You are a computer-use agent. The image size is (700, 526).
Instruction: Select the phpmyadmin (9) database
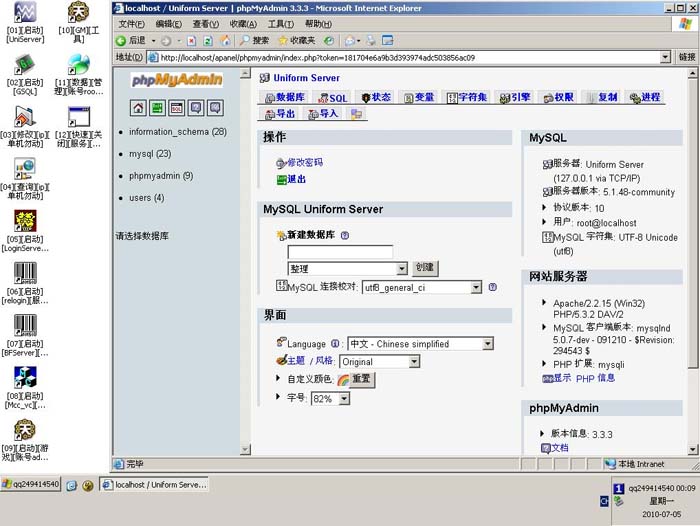click(161, 176)
